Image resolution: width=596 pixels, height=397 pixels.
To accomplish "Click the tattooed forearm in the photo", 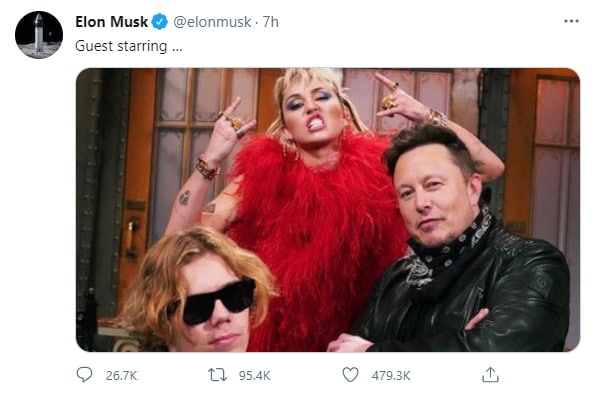I will click(x=190, y=198).
